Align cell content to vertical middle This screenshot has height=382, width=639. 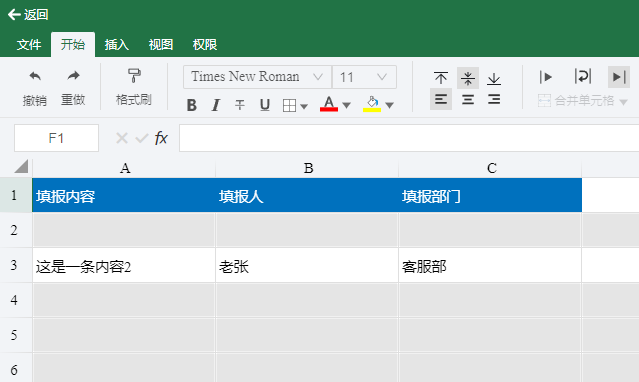pyautogui.click(x=468, y=78)
